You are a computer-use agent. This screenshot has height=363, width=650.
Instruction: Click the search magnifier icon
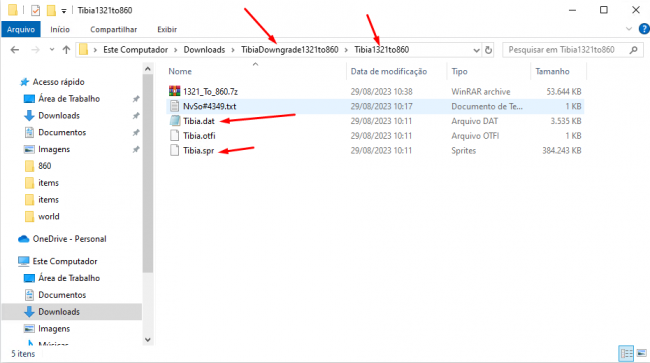633,50
